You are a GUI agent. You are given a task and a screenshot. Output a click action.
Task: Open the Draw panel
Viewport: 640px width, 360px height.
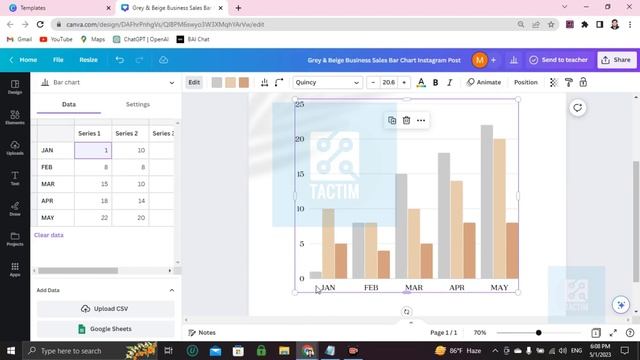[x=15, y=209]
